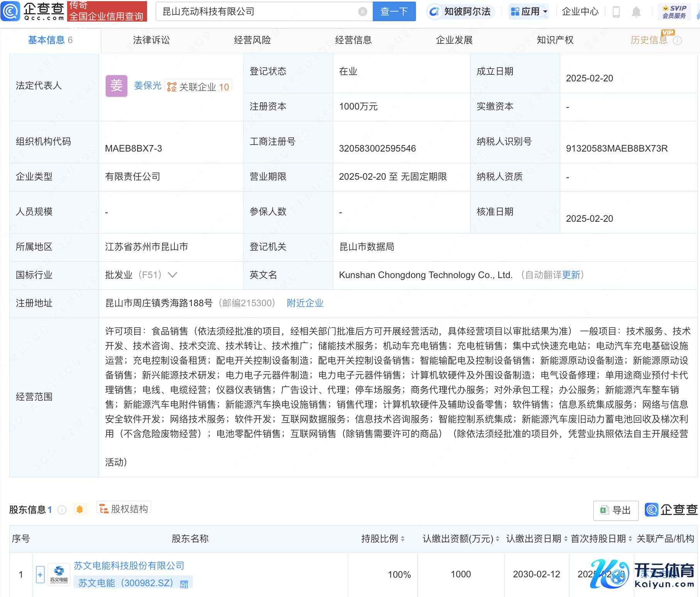This screenshot has width=700, height=597.
Task: Click the SVIP member service badge
Action: point(674,12)
